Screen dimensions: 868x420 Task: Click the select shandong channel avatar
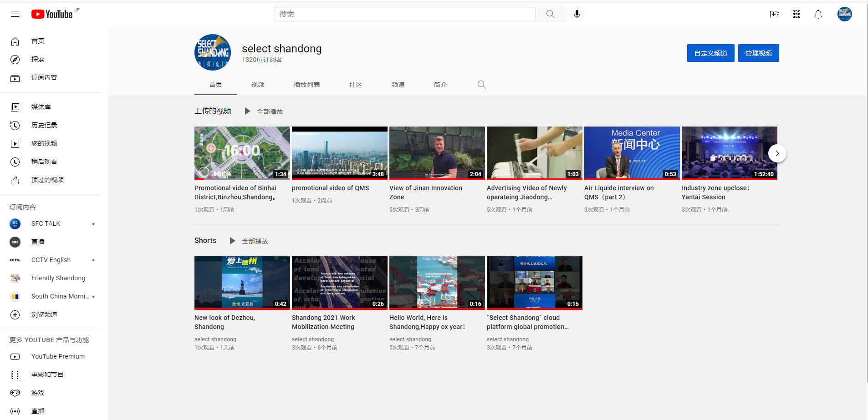213,52
